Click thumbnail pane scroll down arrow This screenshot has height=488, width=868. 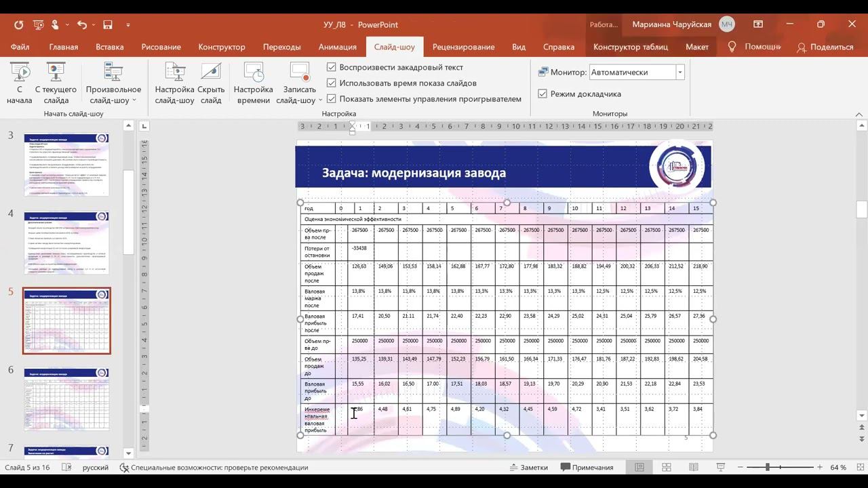pyautogui.click(x=127, y=452)
